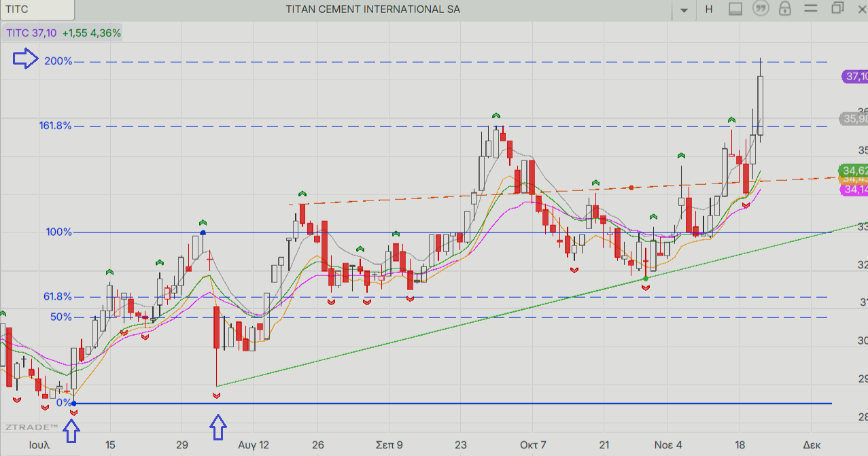
Task: Select the 61.8% Fibonacci retracement label
Action: 58,296
